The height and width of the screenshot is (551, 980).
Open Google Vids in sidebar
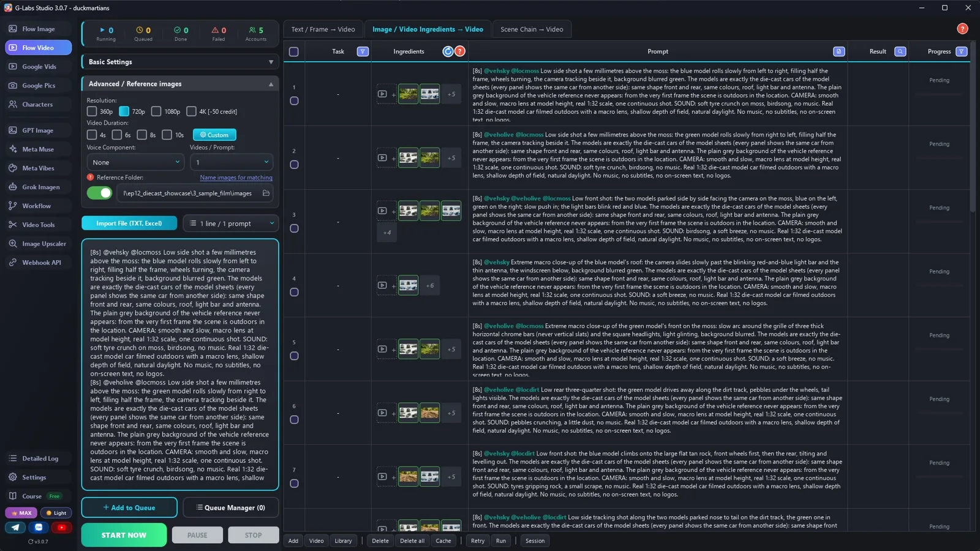point(38,67)
